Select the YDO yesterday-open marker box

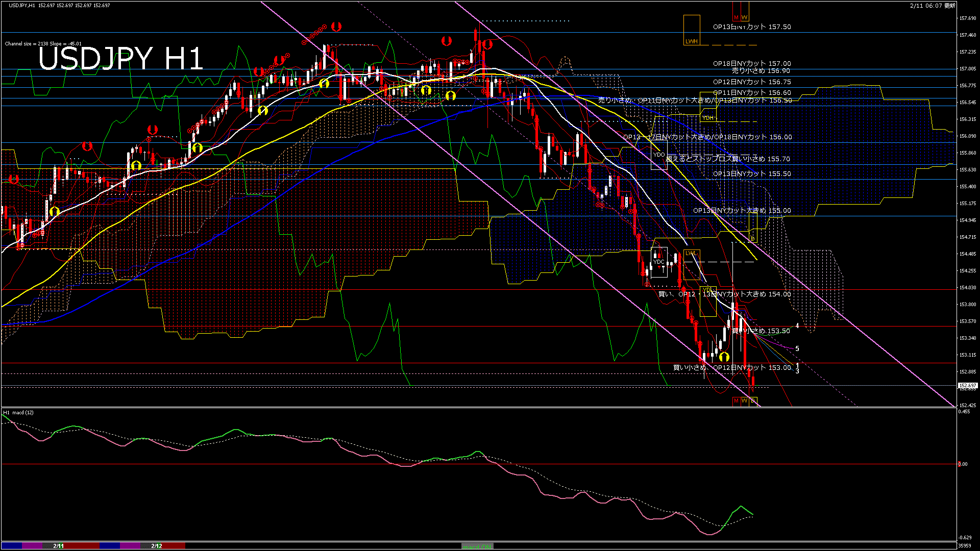659,155
